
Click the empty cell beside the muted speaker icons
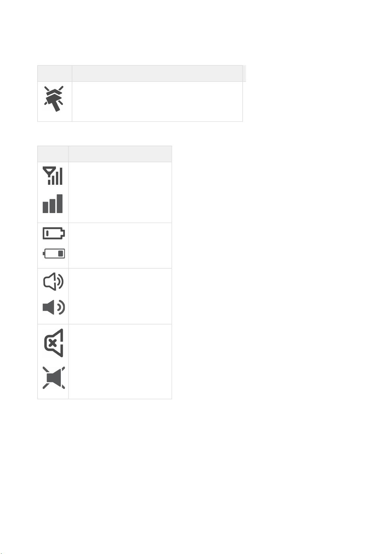coord(120,362)
